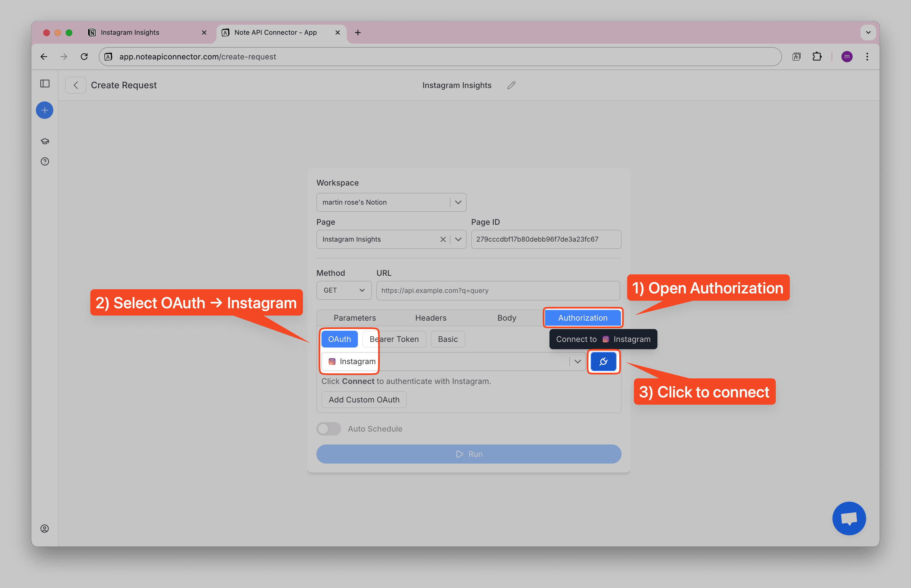The width and height of the screenshot is (911, 588).
Task: Expand the Instagram OAuth provider dropdown
Action: (x=578, y=361)
